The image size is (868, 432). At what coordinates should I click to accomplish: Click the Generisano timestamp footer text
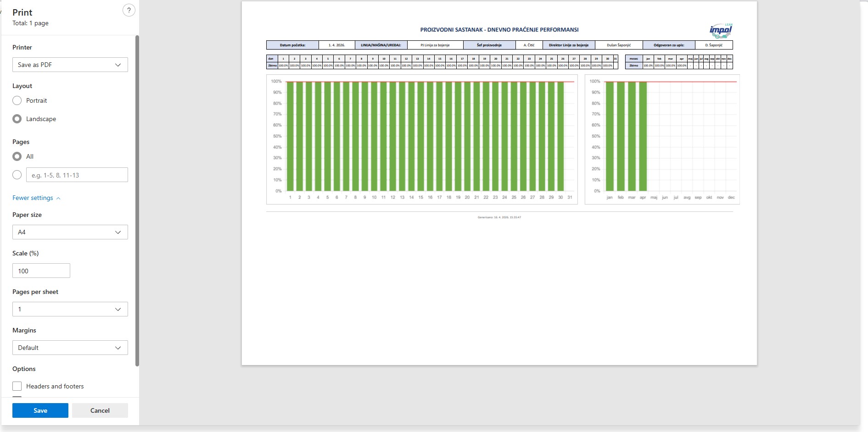pyautogui.click(x=499, y=217)
